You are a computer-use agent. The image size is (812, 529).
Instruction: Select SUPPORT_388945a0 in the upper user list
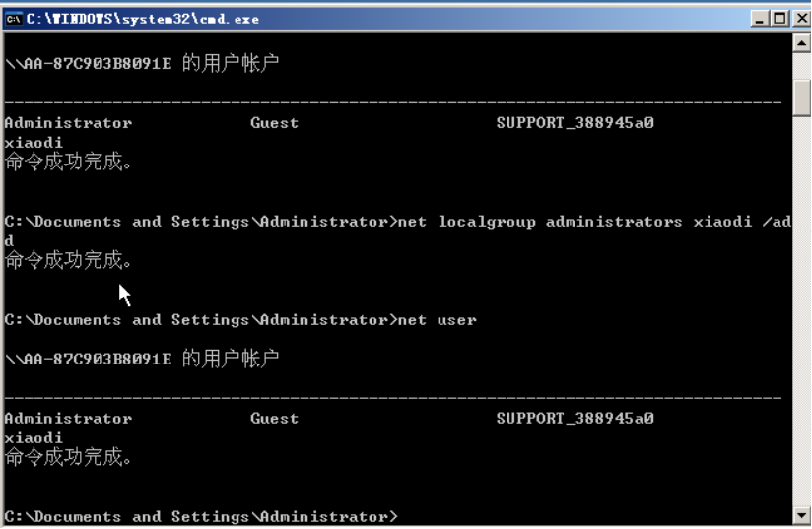point(575,123)
